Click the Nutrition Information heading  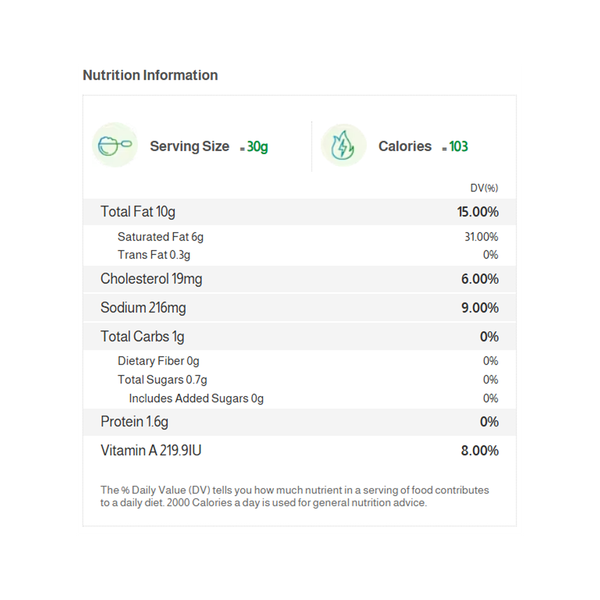click(x=150, y=75)
